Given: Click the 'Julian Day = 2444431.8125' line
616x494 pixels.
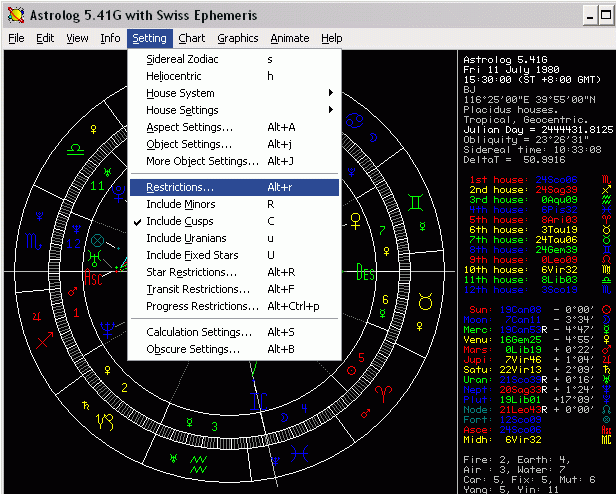Looking at the screenshot, I should tap(538, 130).
